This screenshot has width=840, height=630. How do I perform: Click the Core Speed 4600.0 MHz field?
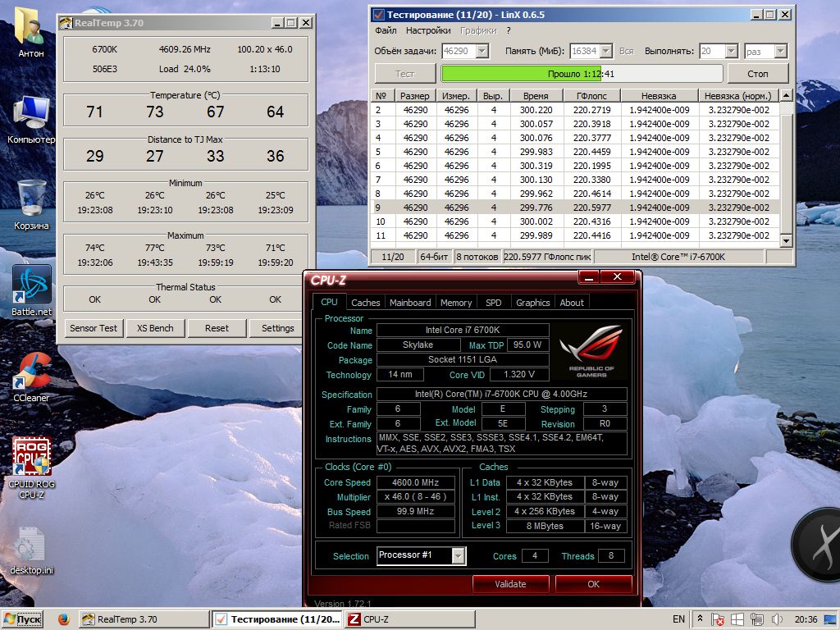coord(415,482)
